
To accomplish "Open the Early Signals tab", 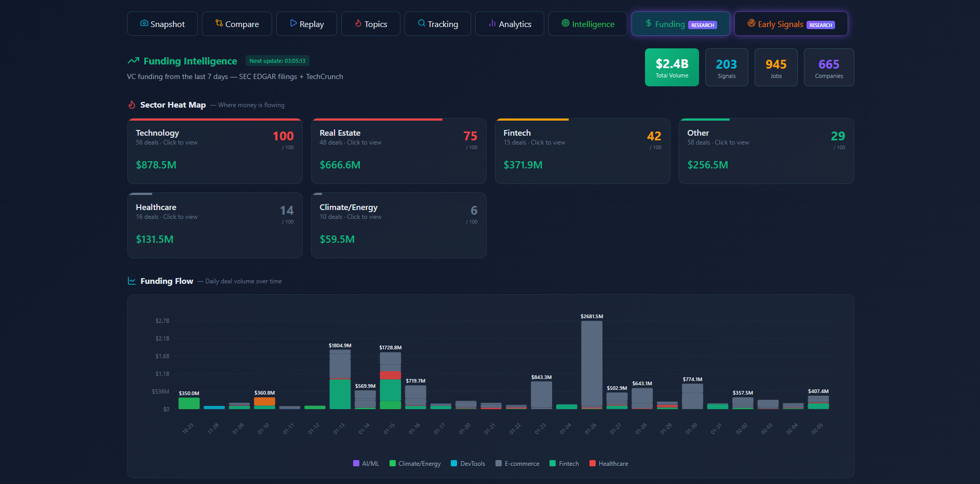I will (790, 23).
